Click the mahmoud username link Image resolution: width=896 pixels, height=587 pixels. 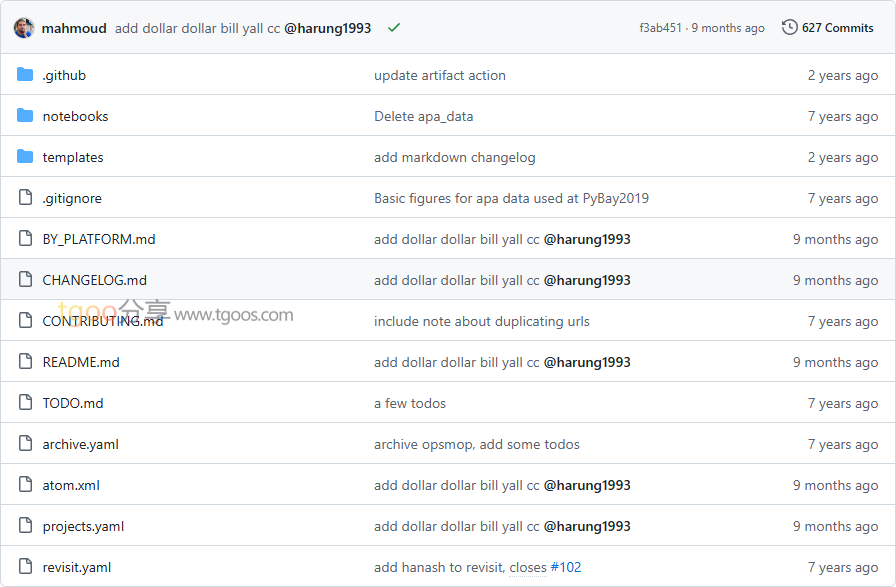click(74, 28)
